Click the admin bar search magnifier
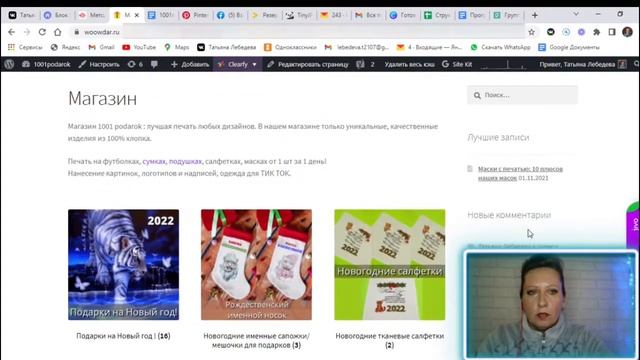The image size is (640, 360). [x=636, y=64]
